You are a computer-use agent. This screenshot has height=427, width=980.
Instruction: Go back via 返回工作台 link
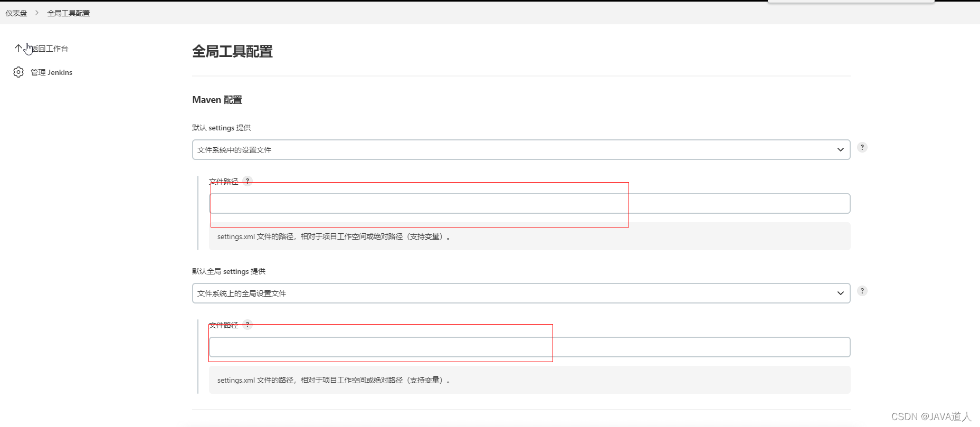point(49,49)
